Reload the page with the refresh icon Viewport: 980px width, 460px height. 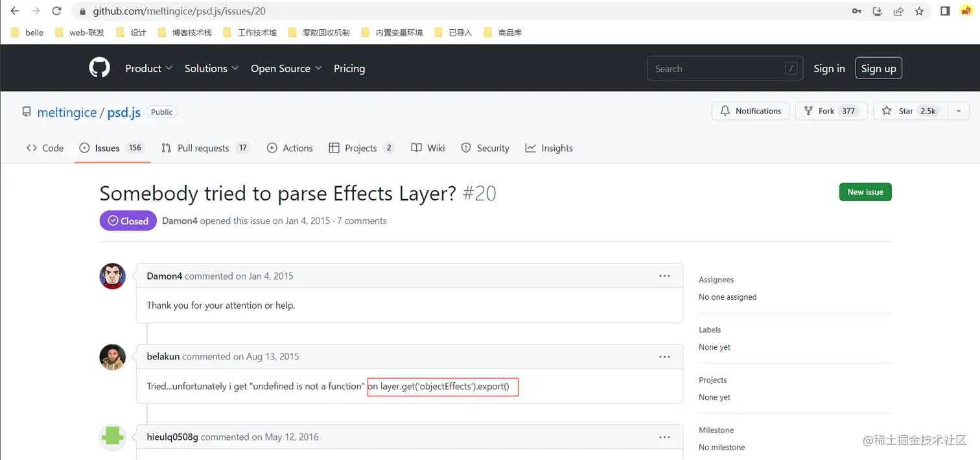coord(56,11)
